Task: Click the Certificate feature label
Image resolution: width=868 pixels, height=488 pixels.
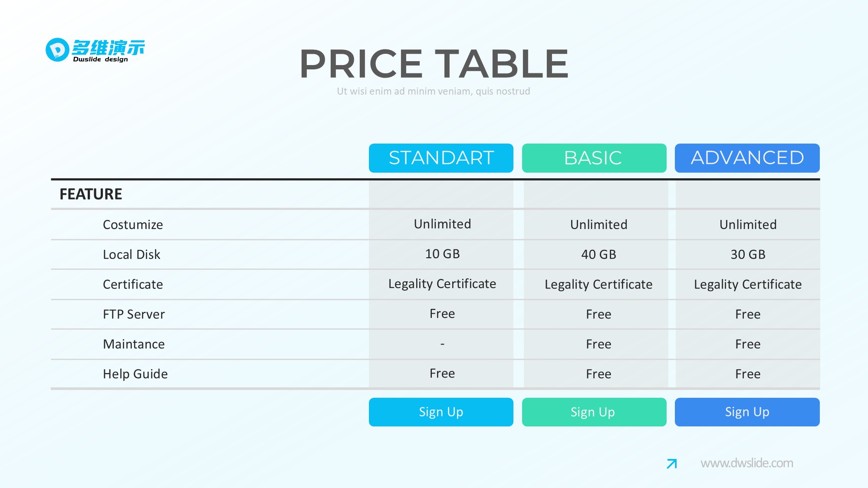Action: tap(133, 285)
